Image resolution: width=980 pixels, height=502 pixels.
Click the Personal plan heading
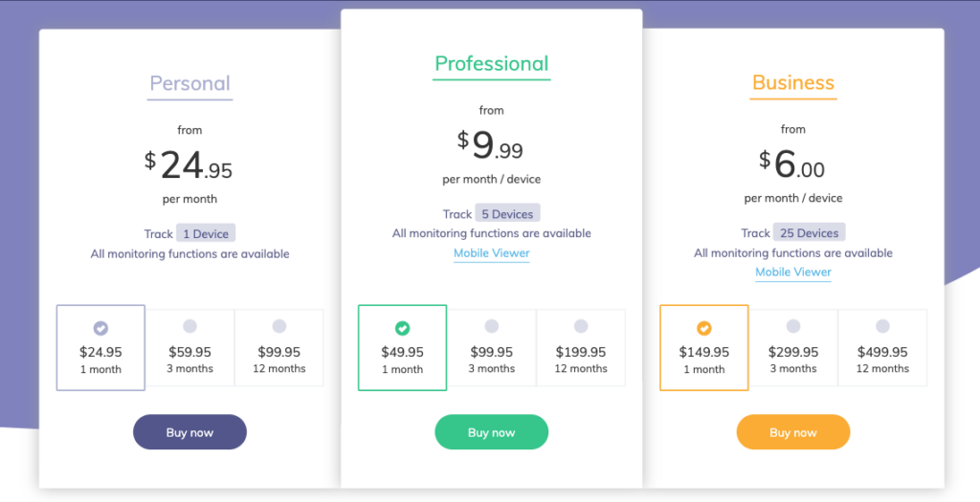click(x=190, y=84)
